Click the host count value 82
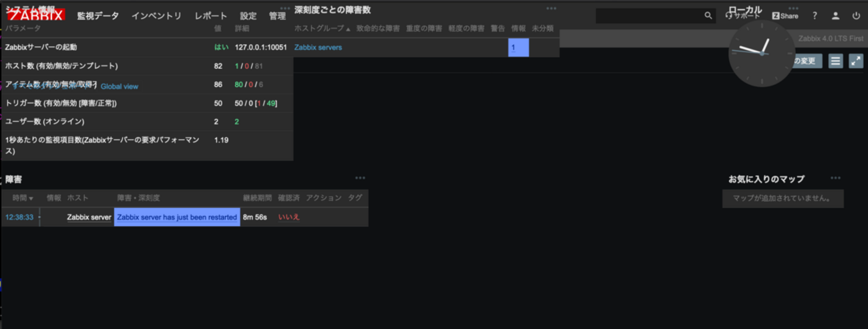Viewport: 868px width, 329px height. 218,66
